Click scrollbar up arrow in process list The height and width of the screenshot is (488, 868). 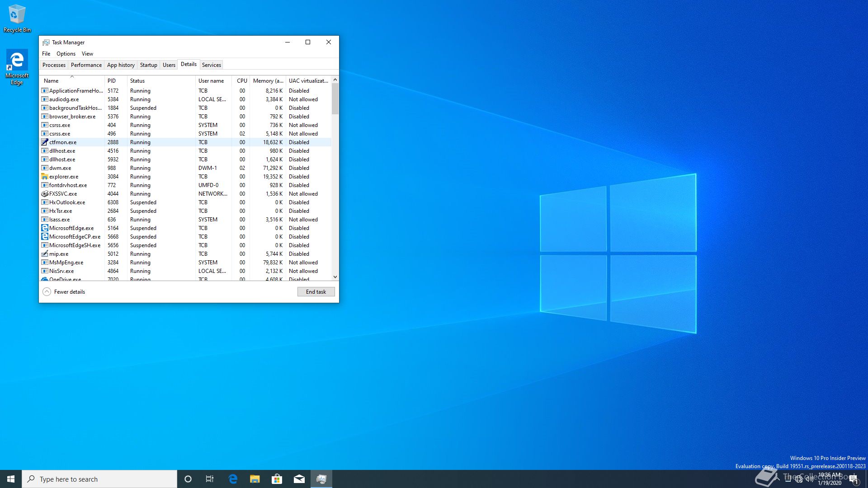(335, 80)
